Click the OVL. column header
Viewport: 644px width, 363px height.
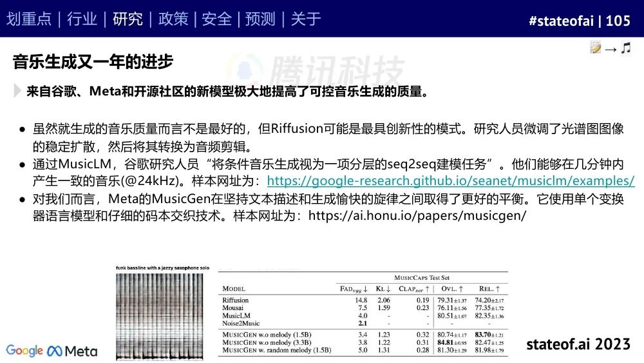tap(452, 289)
